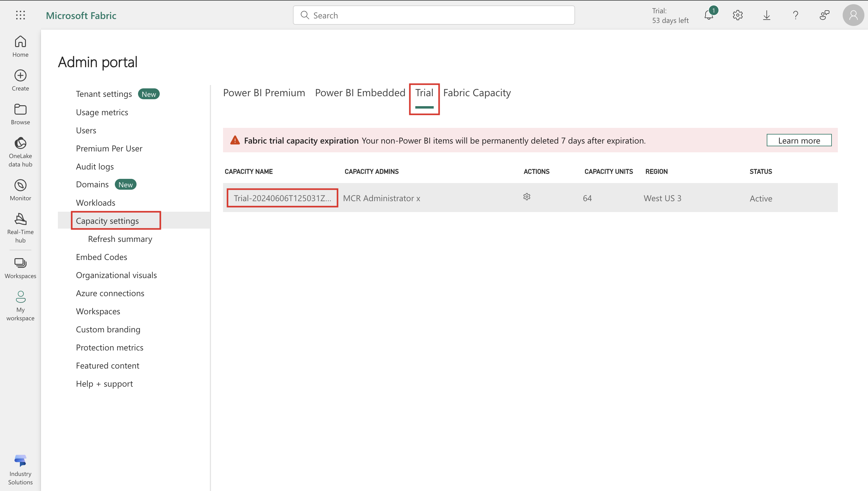Viewport: 868px width, 491px height.
Task: Open OneLake data hub
Action: 20,152
